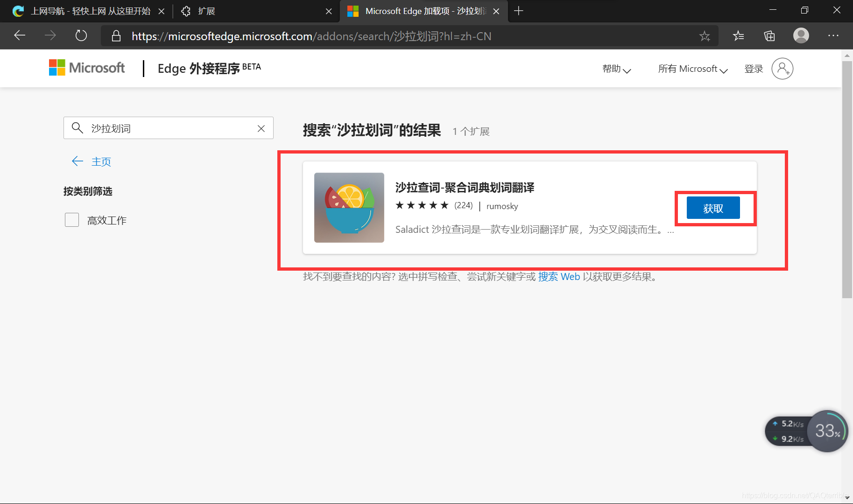The image size is (853, 504).
Task: Expand the 帮助 dropdown
Action: (617, 69)
